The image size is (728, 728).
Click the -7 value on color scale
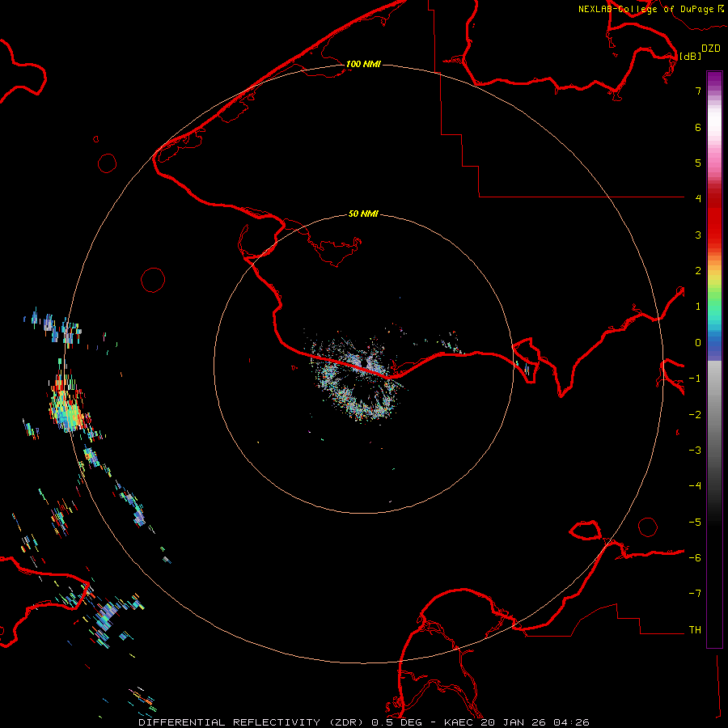click(x=695, y=594)
